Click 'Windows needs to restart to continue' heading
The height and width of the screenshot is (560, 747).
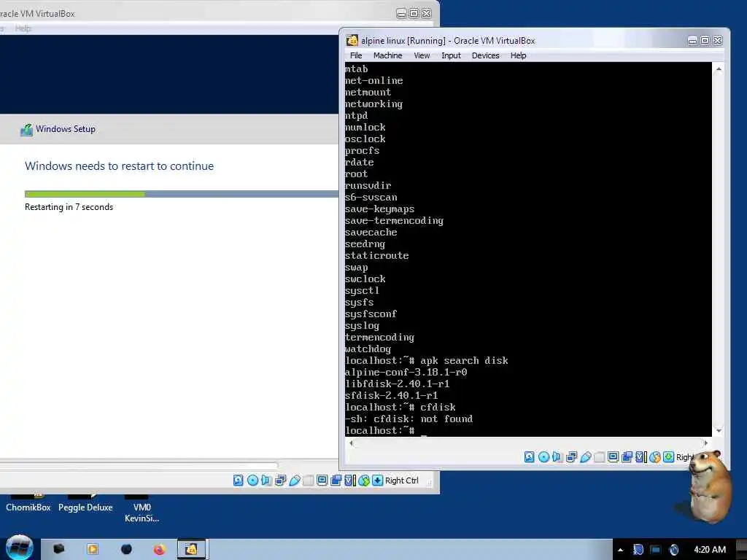(x=119, y=166)
